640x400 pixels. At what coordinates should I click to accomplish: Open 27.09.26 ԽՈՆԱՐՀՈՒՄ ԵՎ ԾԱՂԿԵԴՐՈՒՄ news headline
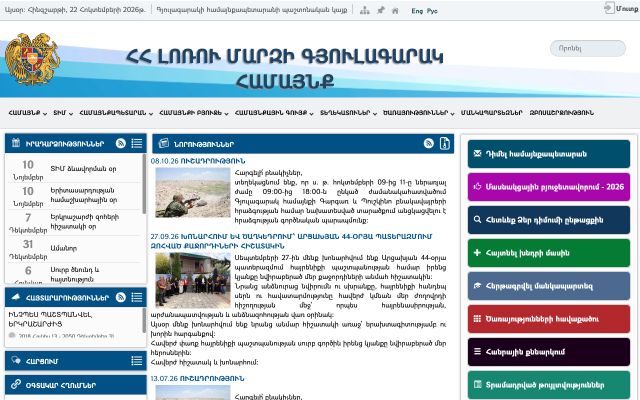tap(291, 241)
